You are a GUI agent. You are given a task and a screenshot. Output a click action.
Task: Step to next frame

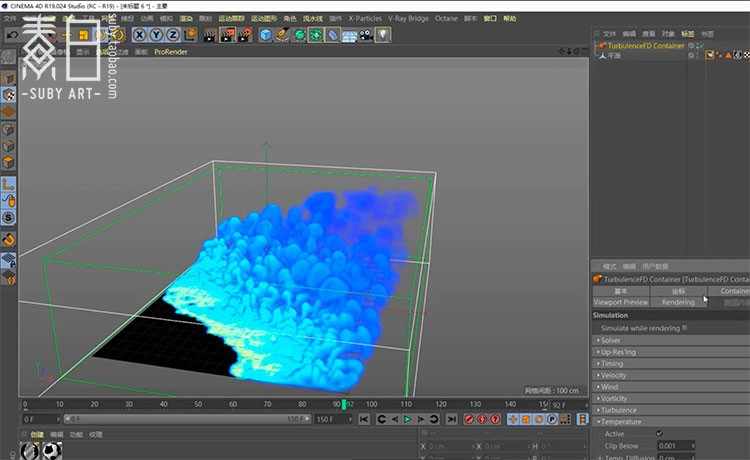point(421,419)
